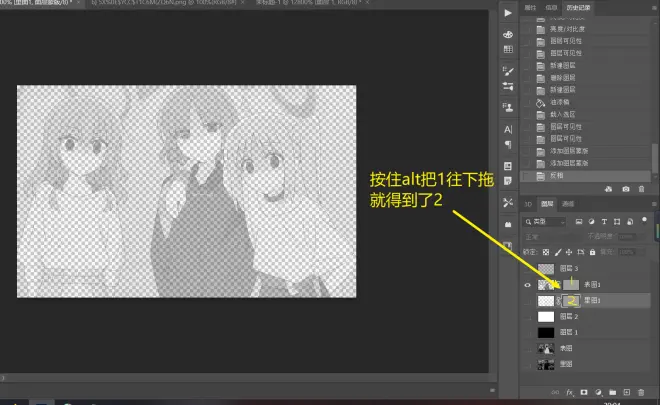
Task: Hide the 表图1 layer eye icon
Action: point(527,285)
